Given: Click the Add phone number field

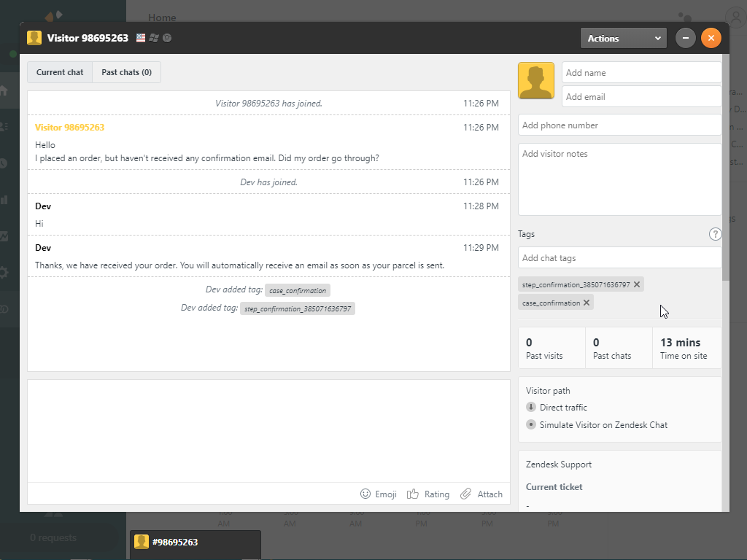Looking at the screenshot, I should click(619, 125).
